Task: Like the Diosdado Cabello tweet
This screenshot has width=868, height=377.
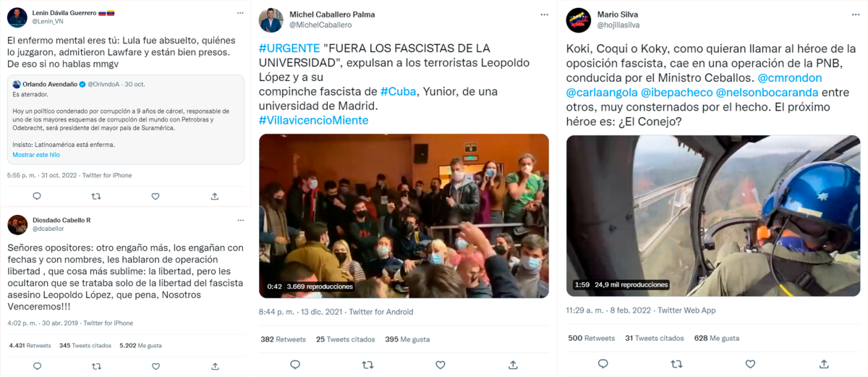Action: 156,366
